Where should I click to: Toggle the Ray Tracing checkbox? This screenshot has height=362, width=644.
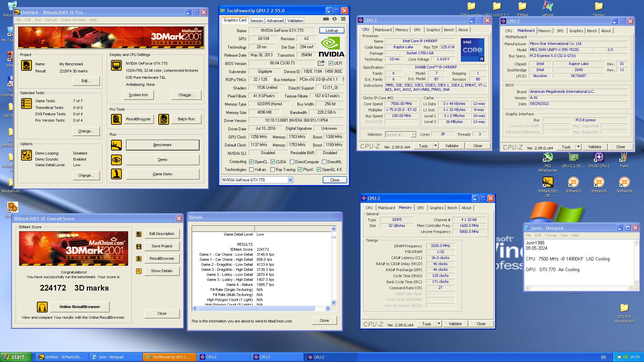[x=272, y=170]
